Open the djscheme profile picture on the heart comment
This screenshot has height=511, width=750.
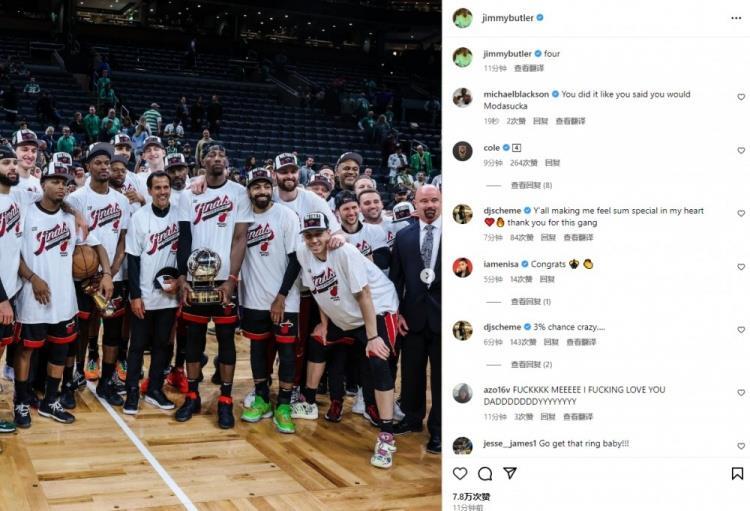coord(463,214)
